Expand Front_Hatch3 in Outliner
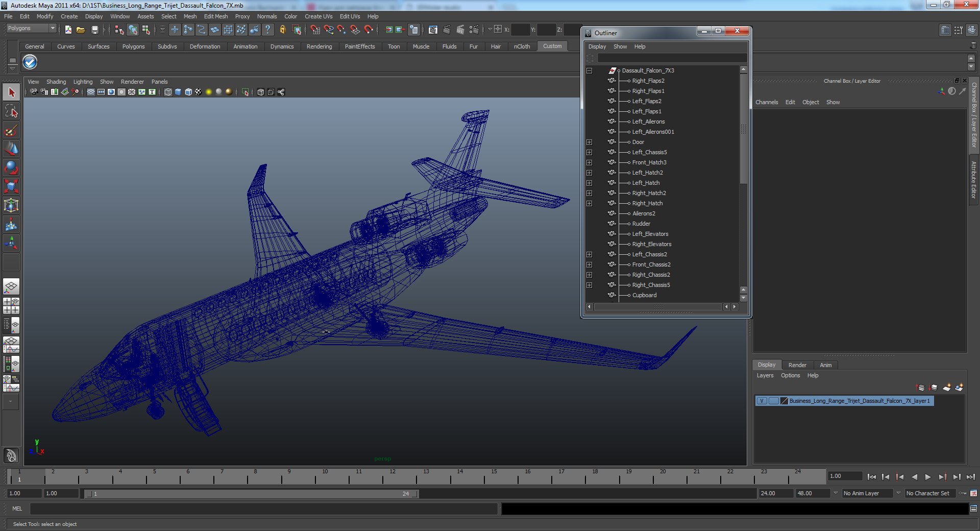This screenshot has height=531, width=980. pyautogui.click(x=590, y=162)
